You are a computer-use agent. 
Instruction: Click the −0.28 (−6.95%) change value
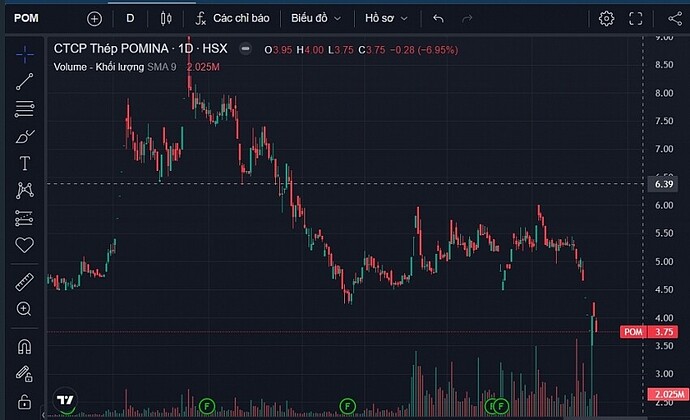(x=424, y=50)
